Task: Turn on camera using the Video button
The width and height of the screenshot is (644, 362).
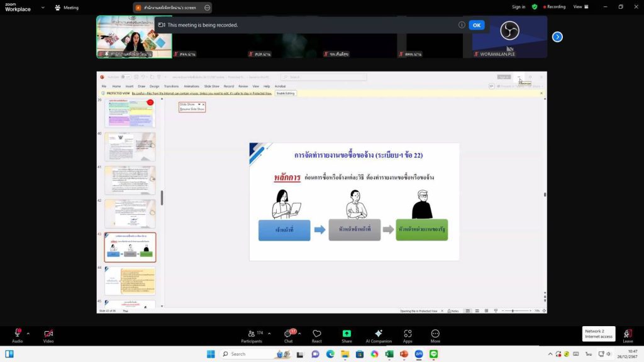Action: 48,333
